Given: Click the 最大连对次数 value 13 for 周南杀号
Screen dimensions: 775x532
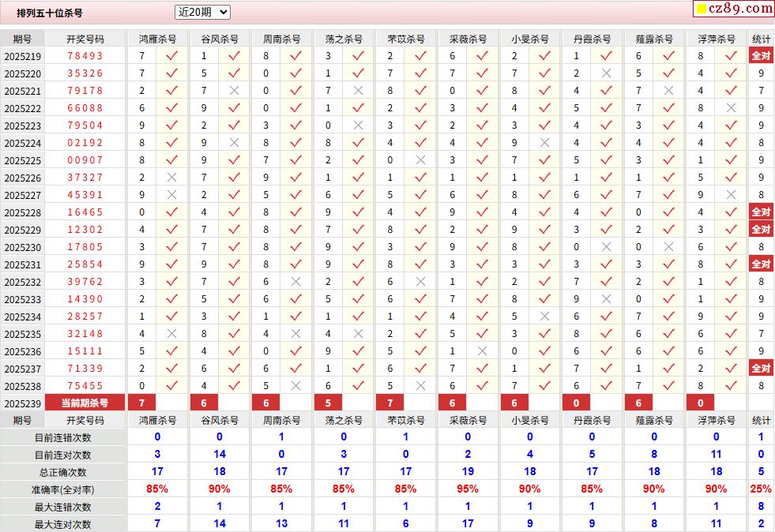Looking at the screenshot, I should click(281, 523).
